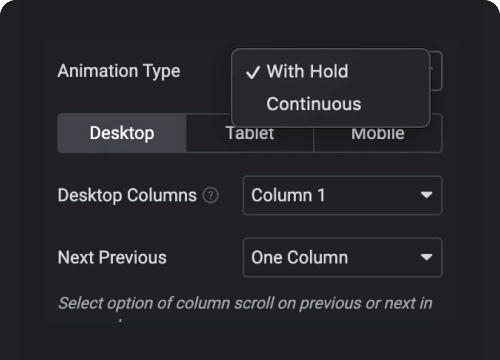Click the Column 1 selected value text
This screenshot has height=360, width=500.
click(x=288, y=195)
